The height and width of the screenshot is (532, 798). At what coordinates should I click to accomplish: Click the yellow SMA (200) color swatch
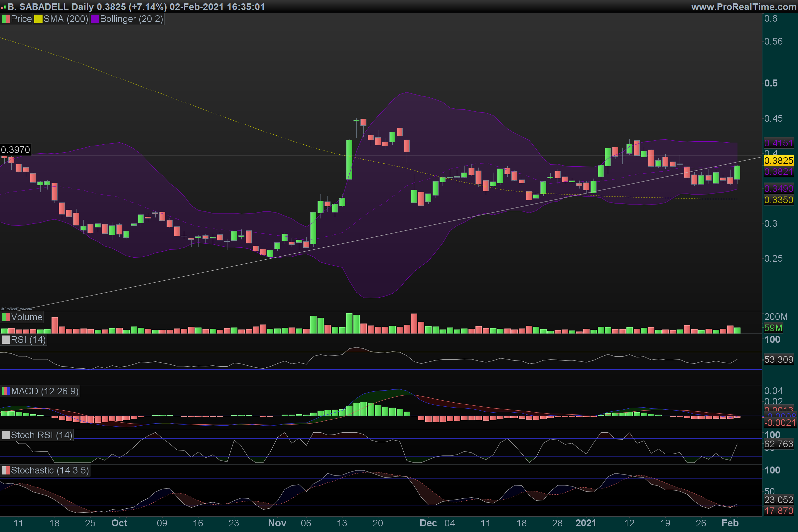[x=38, y=19]
